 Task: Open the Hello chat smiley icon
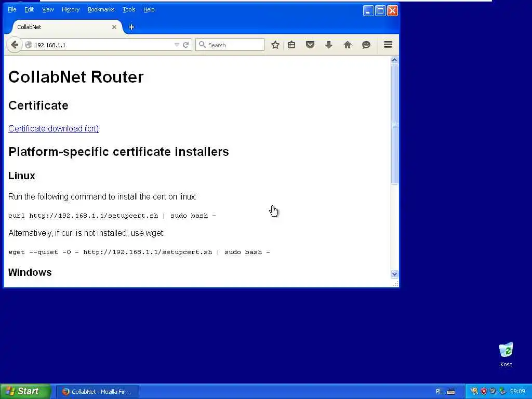click(x=366, y=45)
